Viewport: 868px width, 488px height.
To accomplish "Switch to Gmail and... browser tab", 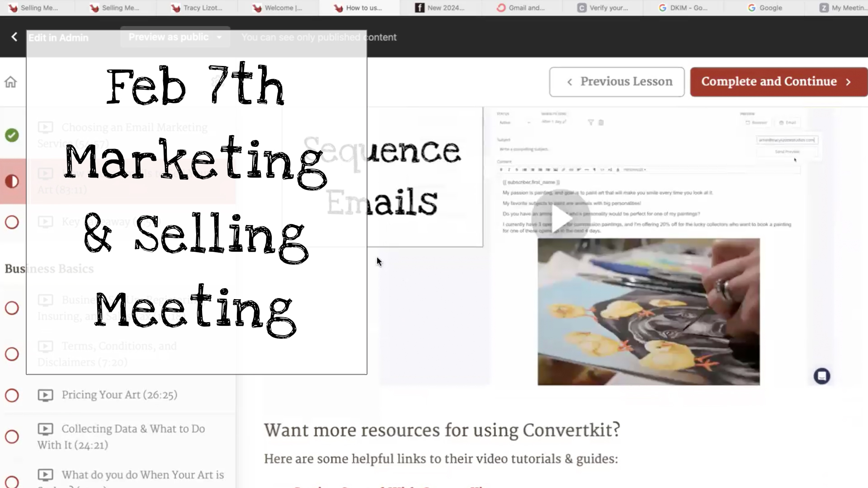I will pyautogui.click(x=521, y=8).
